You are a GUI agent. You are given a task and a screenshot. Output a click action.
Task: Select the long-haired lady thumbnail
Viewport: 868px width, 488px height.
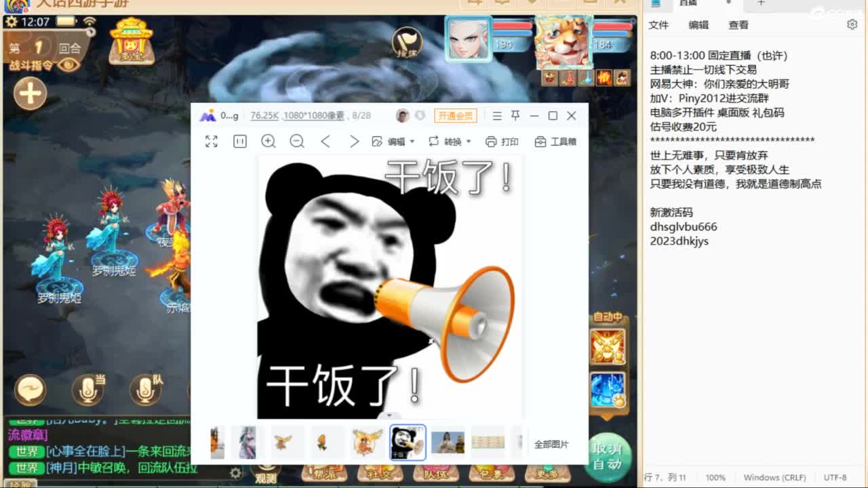click(246, 443)
